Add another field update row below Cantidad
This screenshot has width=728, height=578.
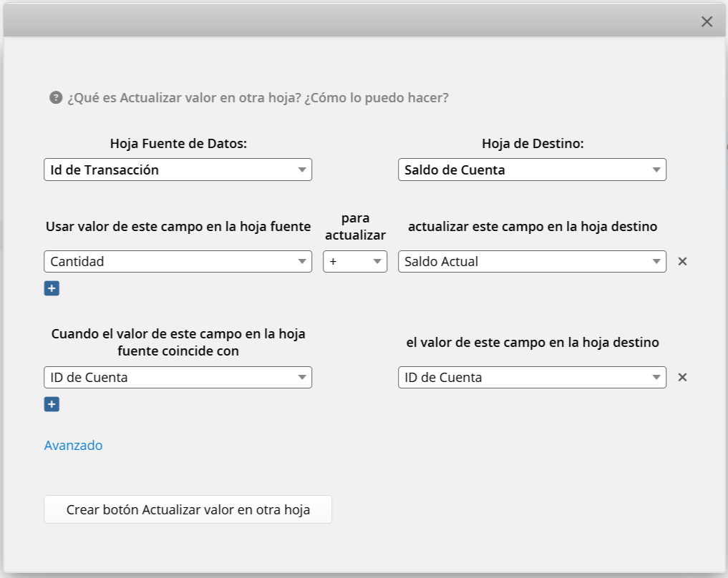pos(52,288)
